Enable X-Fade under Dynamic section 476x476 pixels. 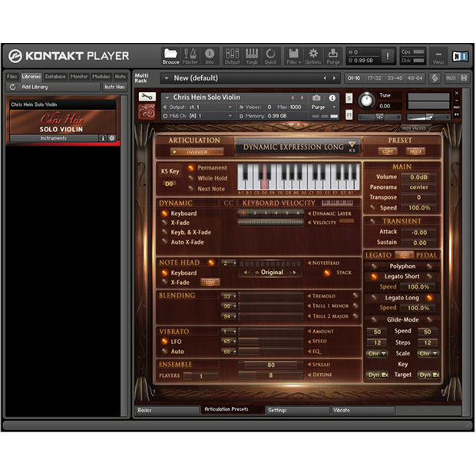pos(164,223)
